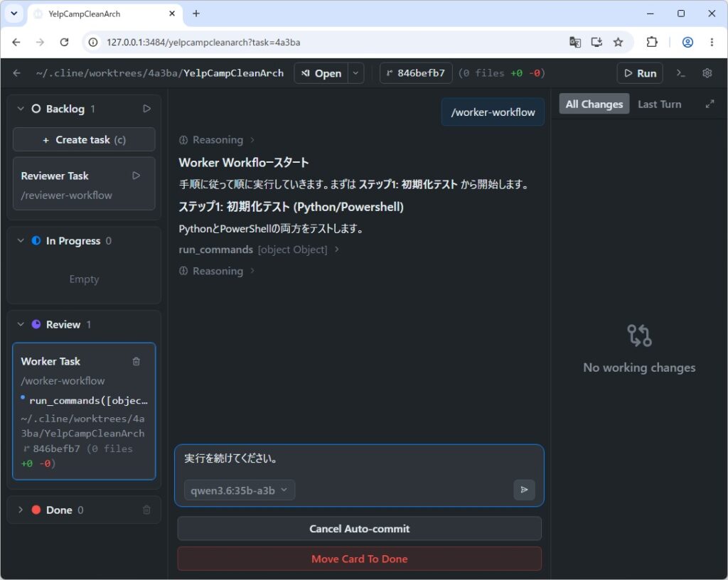
Task: Select the YelpCampCleanArch browser tab
Action: pyautogui.click(x=105, y=14)
